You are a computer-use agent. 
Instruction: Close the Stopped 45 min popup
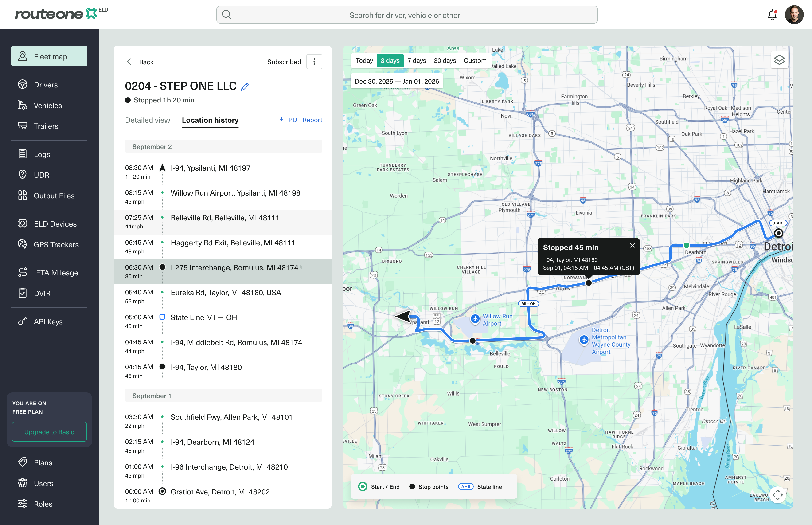click(x=632, y=245)
